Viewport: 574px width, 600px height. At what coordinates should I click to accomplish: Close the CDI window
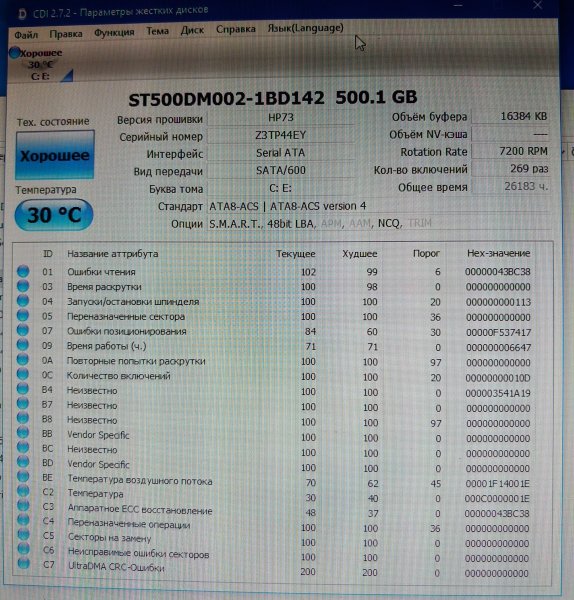pos(537,5)
